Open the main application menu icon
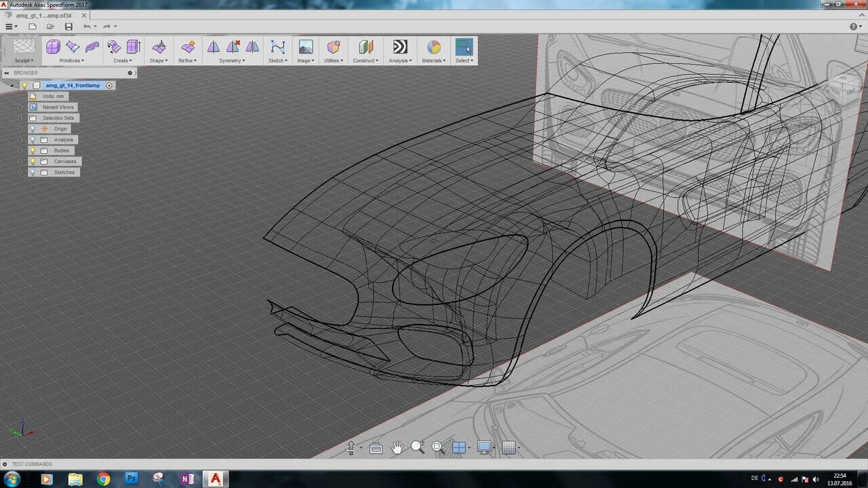This screenshot has height=488, width=868. pos(10,26)
